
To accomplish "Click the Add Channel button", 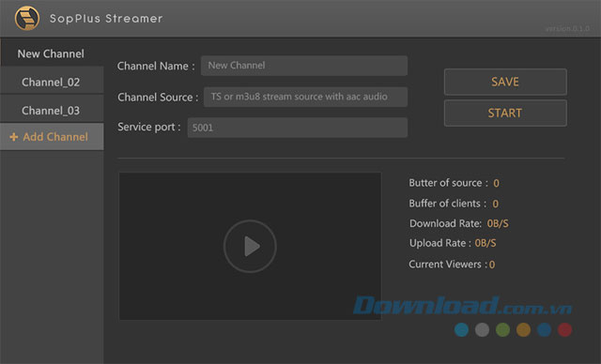I will [x=52, y=137].
